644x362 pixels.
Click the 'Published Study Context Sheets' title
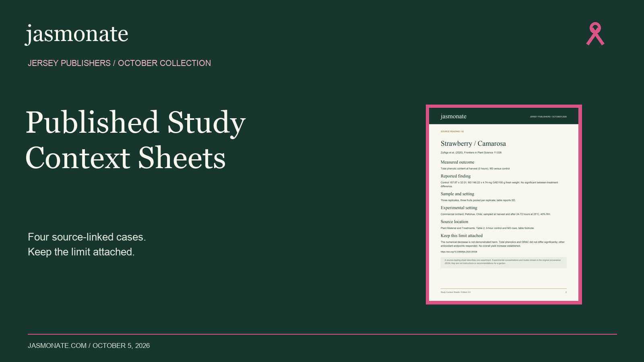[x=136, y=140]
